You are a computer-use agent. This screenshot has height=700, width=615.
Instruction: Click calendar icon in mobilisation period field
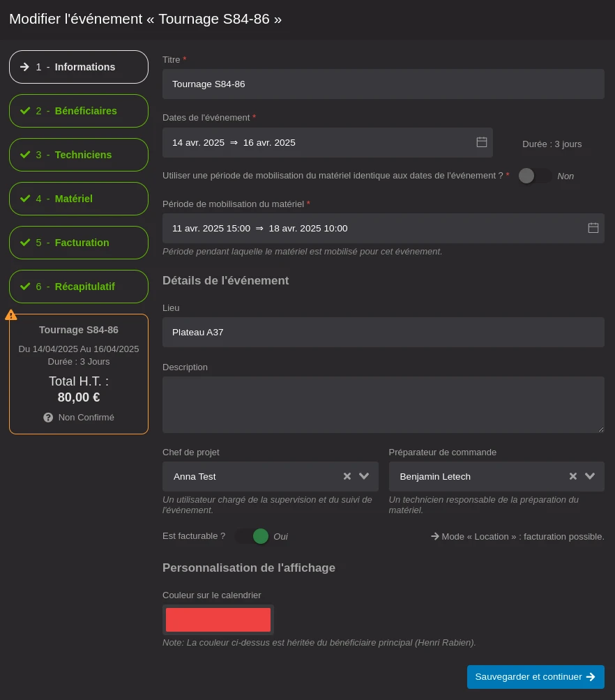point(593,228)
